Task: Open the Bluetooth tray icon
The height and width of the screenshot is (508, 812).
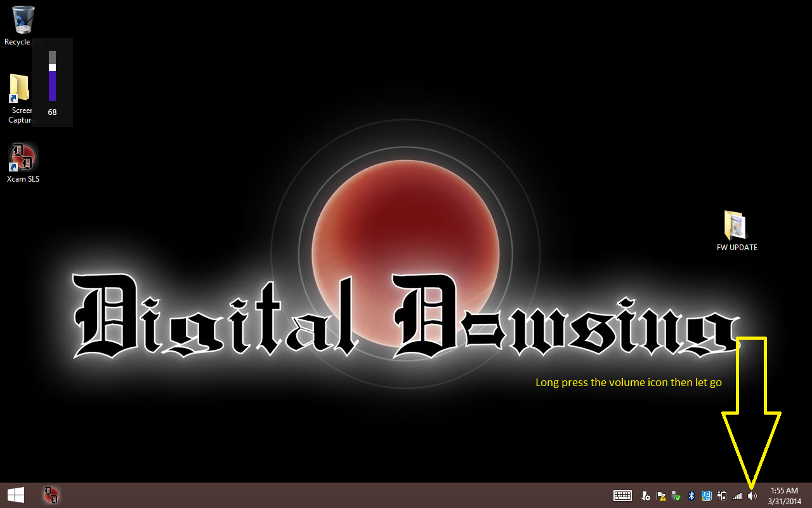Action: point(691,496)
